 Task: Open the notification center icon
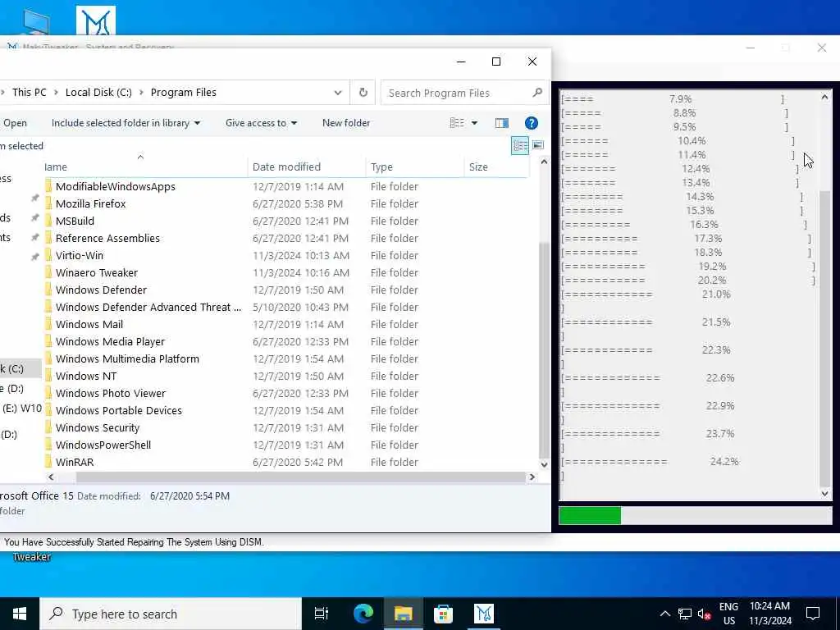[x=813, y=614]
